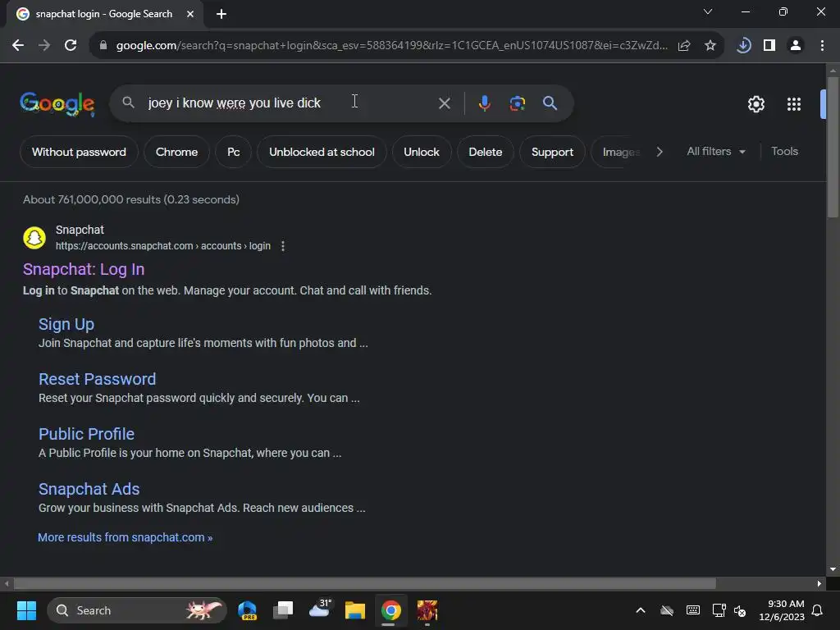Start search by voice
The width and height of the screenshot is (840, 630).
coord(484,103)
